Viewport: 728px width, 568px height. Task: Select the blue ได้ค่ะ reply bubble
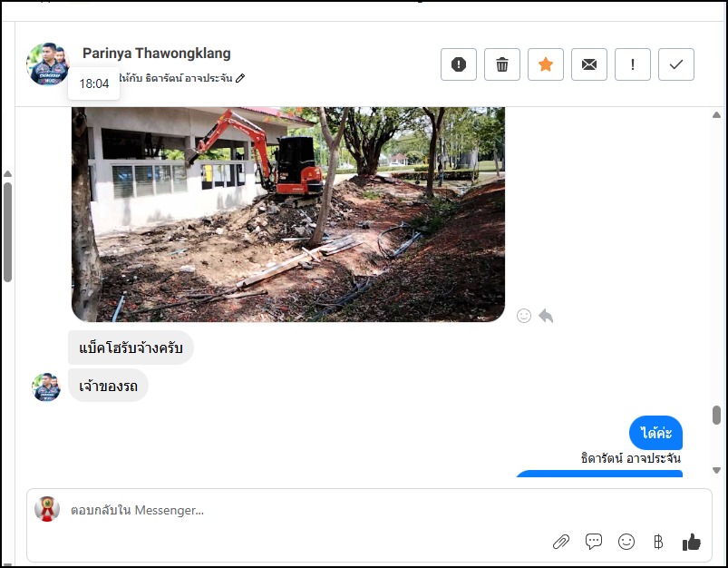point(655,433)
